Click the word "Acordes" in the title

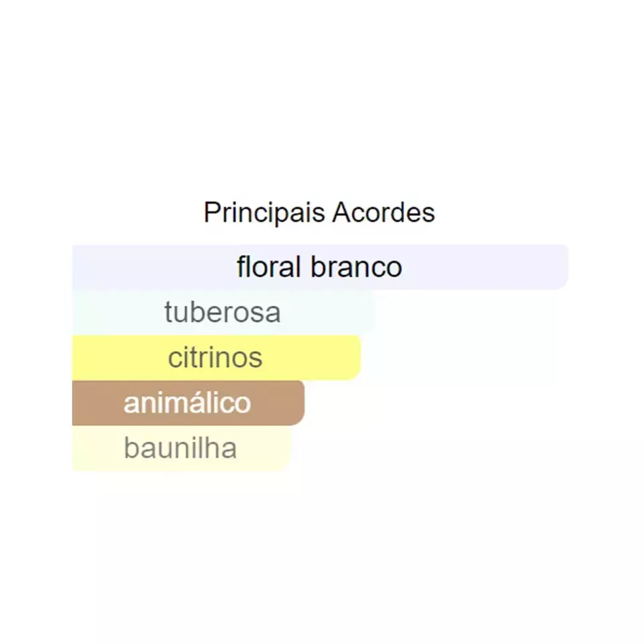point(384,213)
